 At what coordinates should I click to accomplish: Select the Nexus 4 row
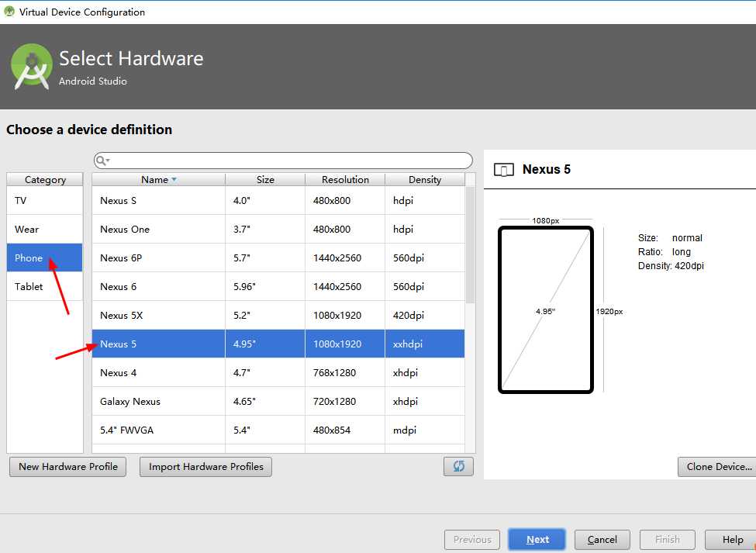pyautogui.click(x=278, y=373)
